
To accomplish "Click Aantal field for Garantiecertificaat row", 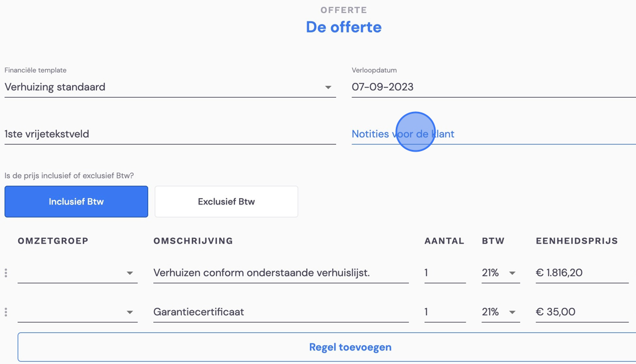I will click(x=445, y=312).
